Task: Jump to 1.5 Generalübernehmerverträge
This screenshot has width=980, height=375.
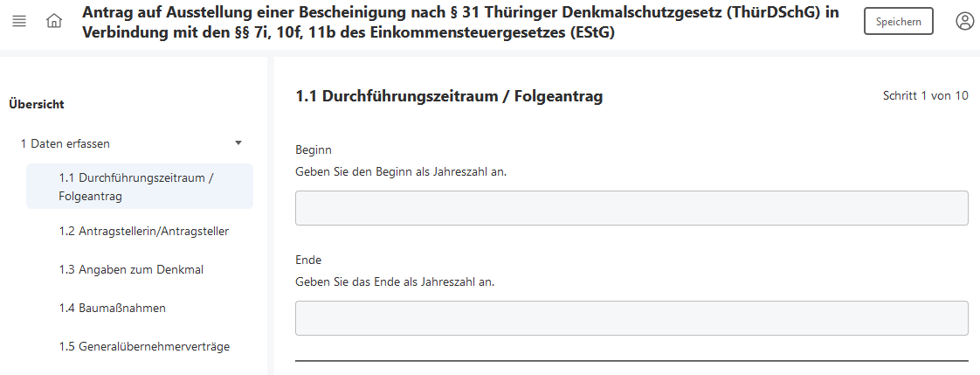Action: pyautogui.click(x=144, y=346)
